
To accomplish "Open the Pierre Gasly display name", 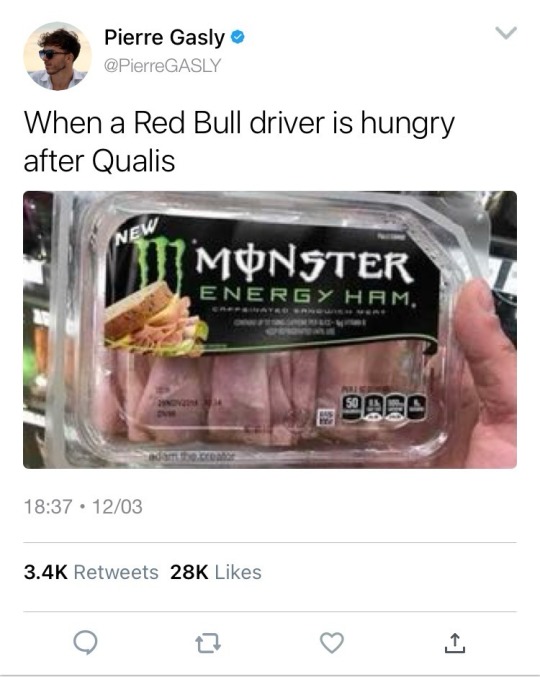I will pos(164,38).
